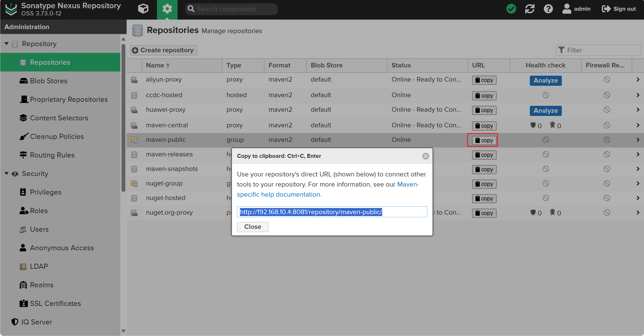Collapse the Security tree section
644x336 pixels.
(7, 174)
